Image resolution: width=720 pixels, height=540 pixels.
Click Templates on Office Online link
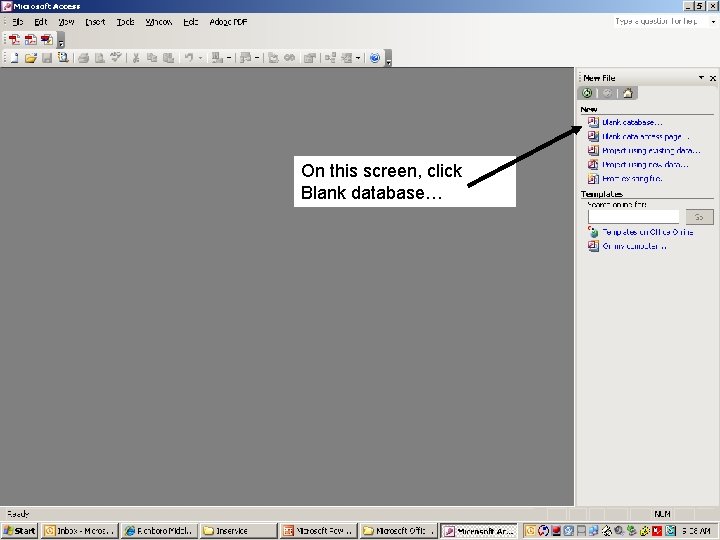tap(647, 232)
